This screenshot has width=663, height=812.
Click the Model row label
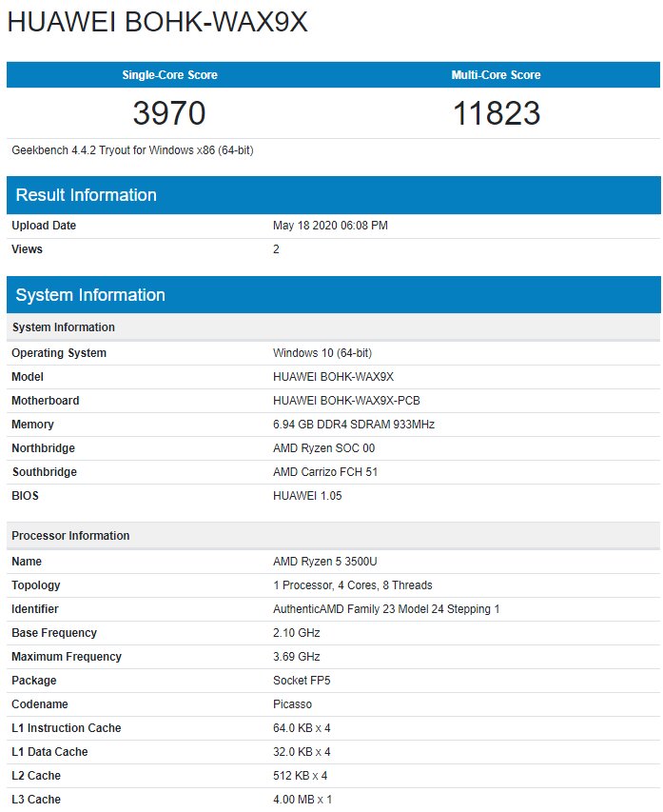click(28, 376)
